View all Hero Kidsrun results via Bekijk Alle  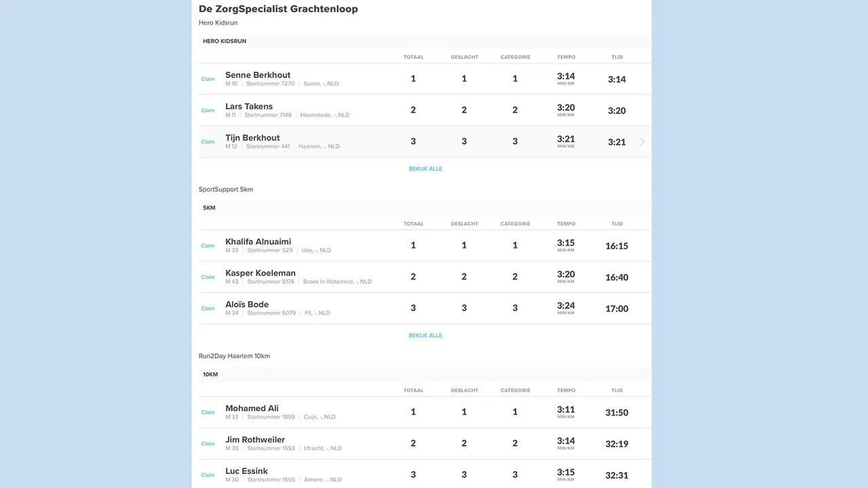click(x=425, y=169)
